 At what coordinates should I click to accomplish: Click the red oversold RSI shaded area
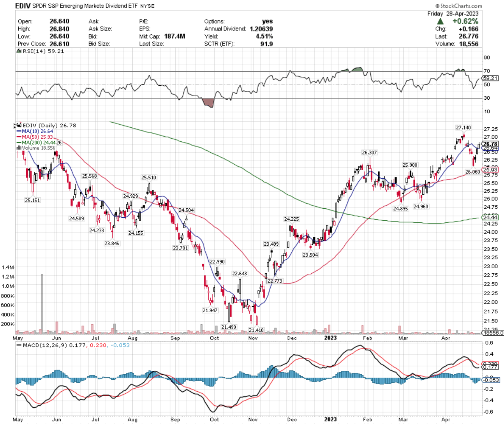click(x=208, y=103)
